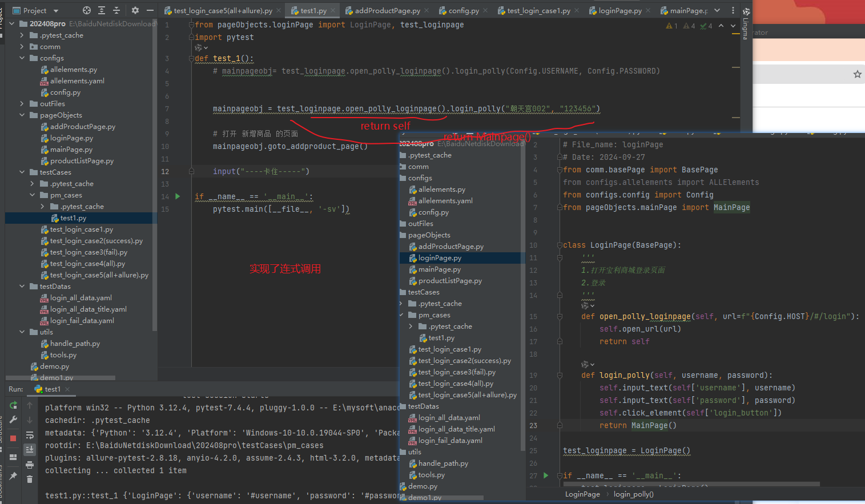Viewport: 865px width, 504px height.
Task: Select test1.py in main Project tree
Action: coord(74,218)
